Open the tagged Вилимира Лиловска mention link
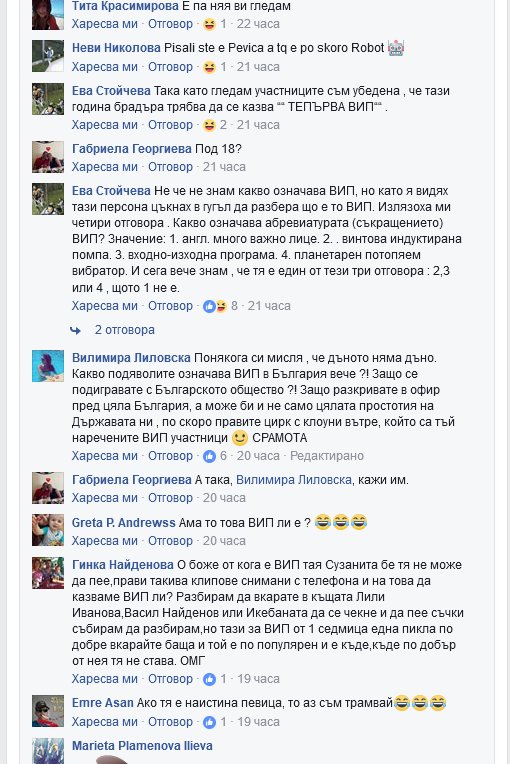This screenshot has width=510, height=764. point(294,480)
